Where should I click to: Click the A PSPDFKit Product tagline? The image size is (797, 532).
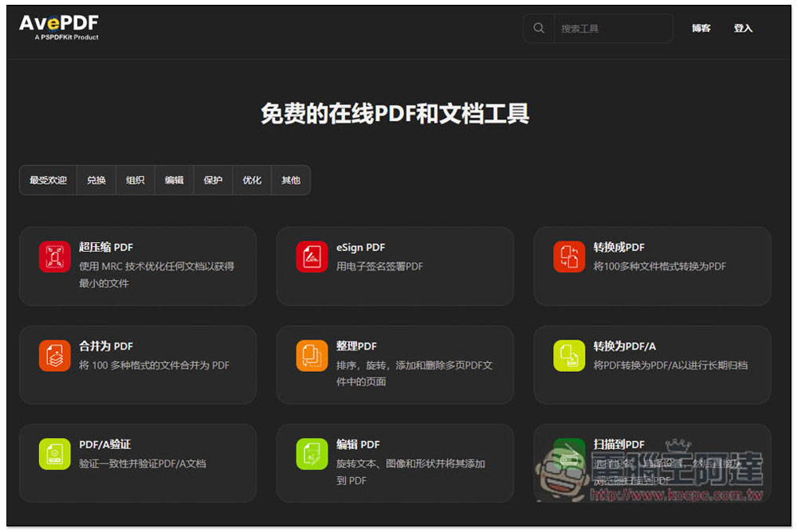(67, 37)
